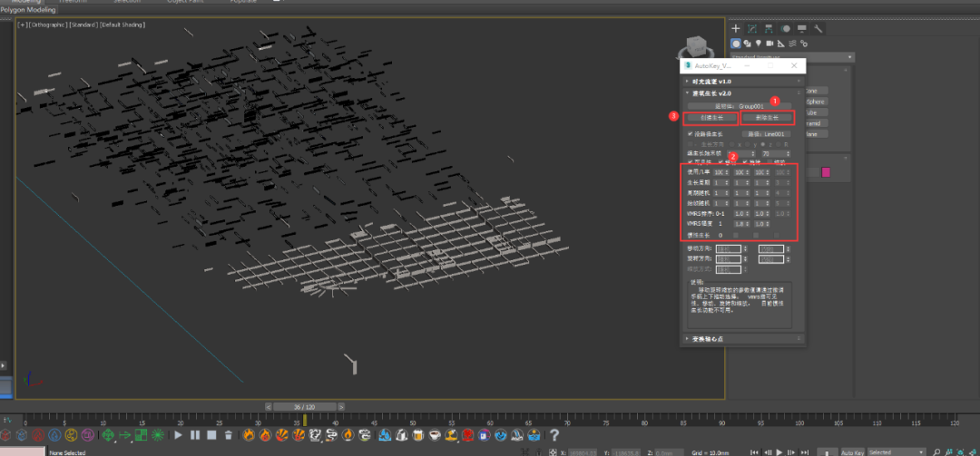
Task: Click the green arrow icon in bottom toolbar
Action: 125,435
